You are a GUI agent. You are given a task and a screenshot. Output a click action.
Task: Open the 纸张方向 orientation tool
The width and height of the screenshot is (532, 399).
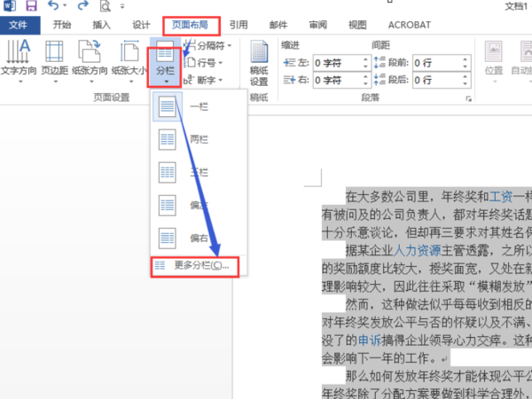[x=90, y=61]
